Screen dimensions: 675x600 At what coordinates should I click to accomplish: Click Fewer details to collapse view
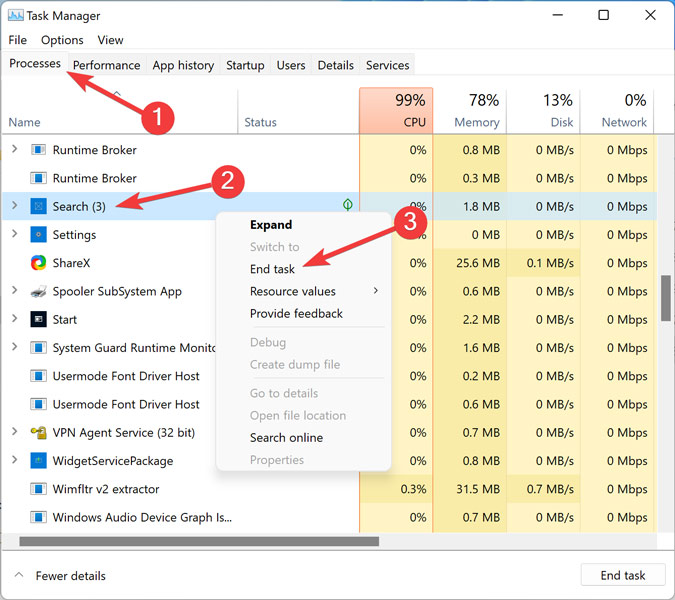(60, 575)
